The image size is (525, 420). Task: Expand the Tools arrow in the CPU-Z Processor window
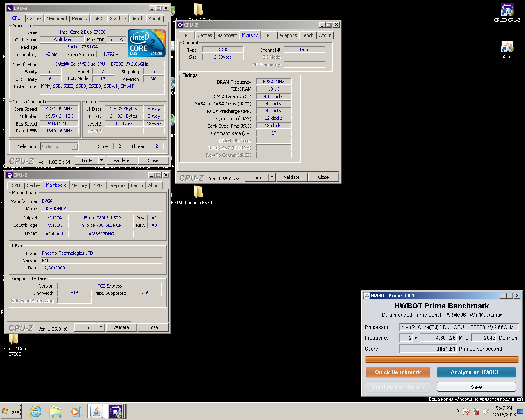tap(102, 160)
